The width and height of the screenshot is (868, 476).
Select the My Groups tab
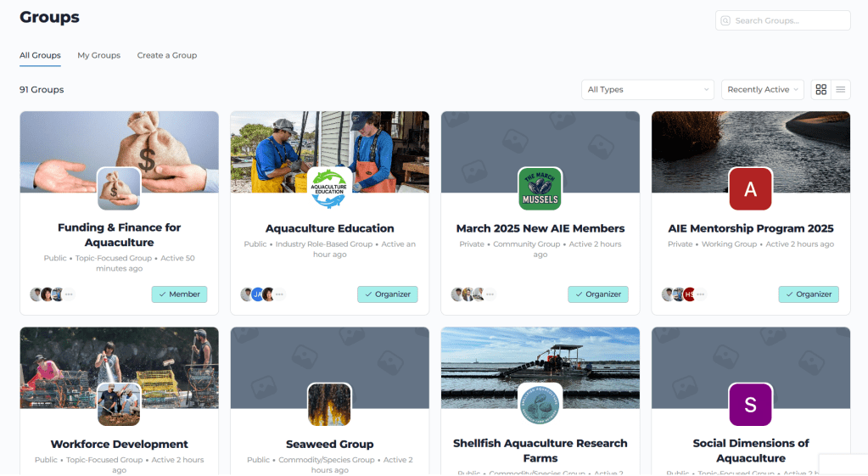(98, 55)
